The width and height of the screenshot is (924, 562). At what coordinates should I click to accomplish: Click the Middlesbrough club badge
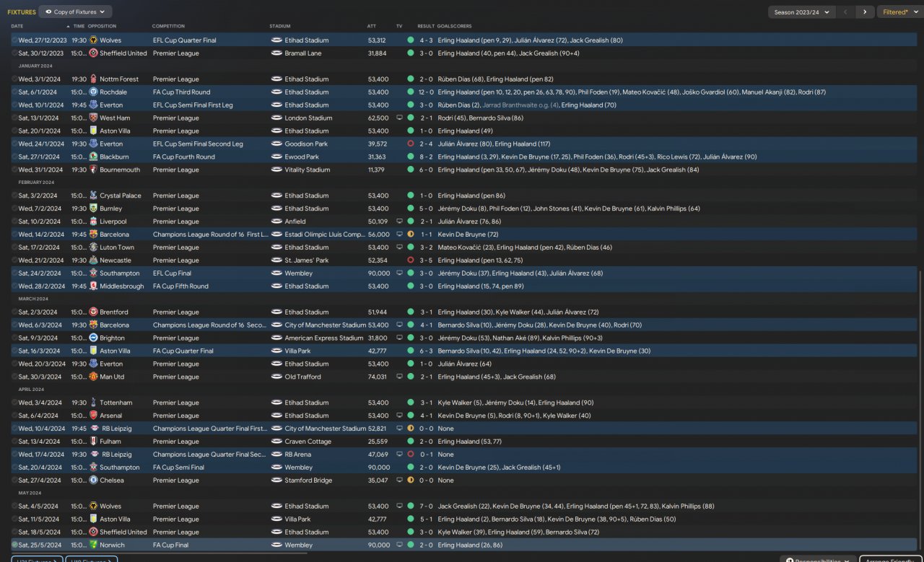click(93, 286)
